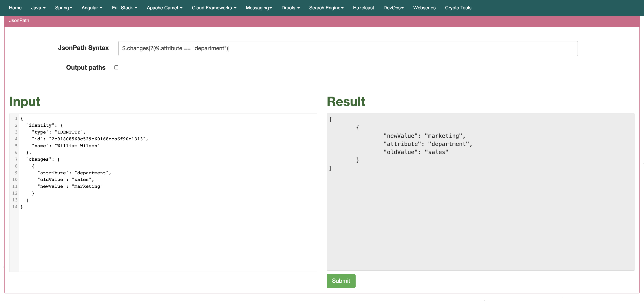Click the "newValue": "marketing" line in input
644x302 pixels.
coord(70,186)
